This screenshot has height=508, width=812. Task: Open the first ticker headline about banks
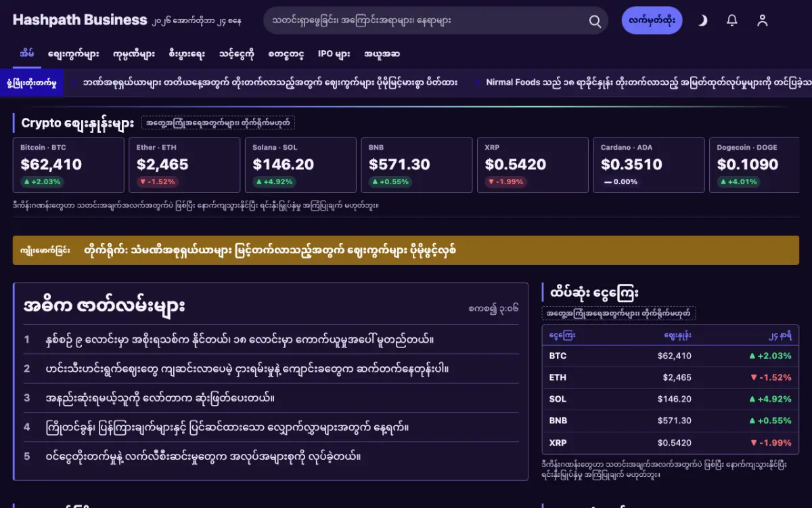click(x=270, y=82)
